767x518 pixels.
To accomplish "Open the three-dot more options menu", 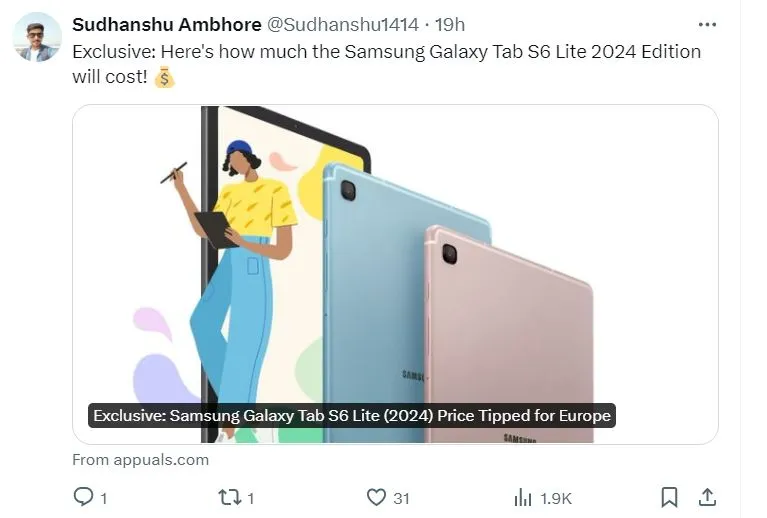I will coord(707,24).
